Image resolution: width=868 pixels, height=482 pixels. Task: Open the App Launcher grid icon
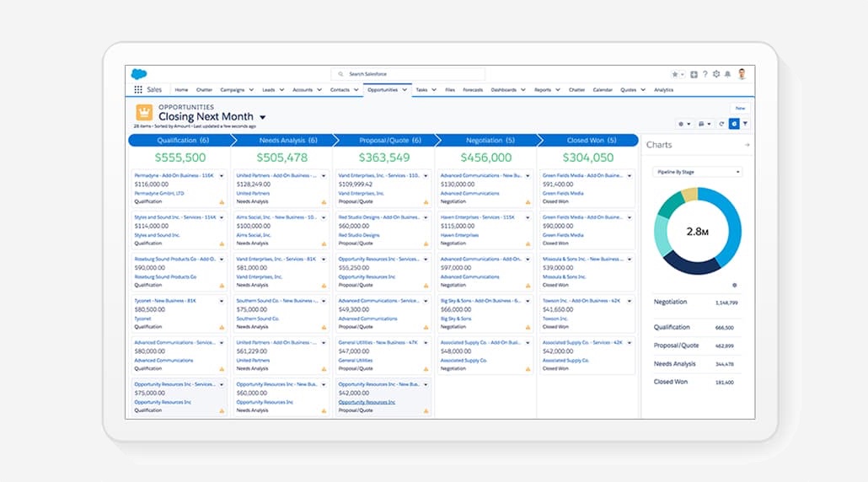coord(138,89)
